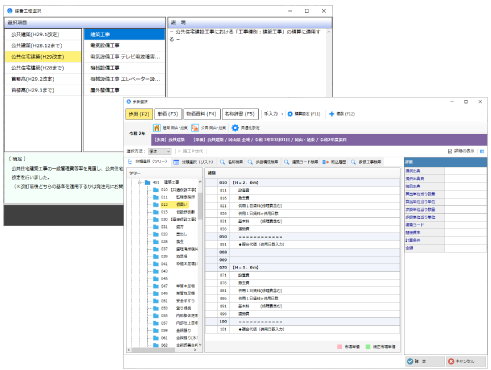Switch to the 分類選択 (リスト) tab
The image size is (491, 370).
[194, 162]
